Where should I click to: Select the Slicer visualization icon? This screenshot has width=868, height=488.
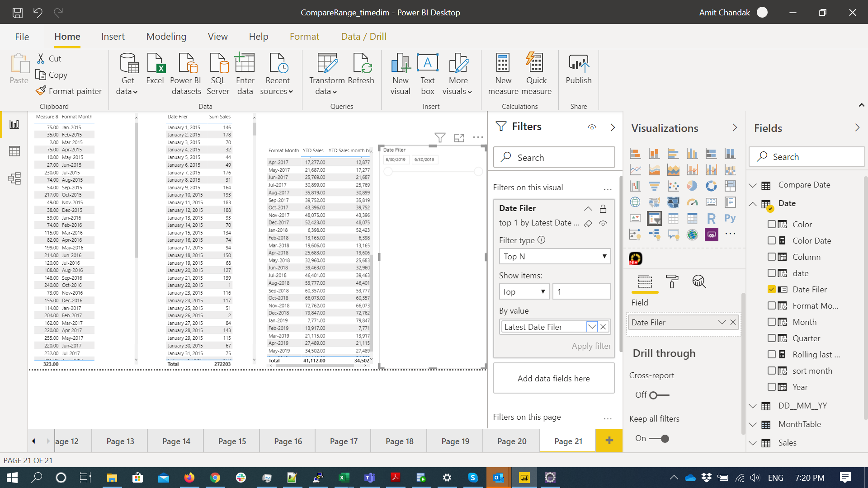click(x=654, y=219)
